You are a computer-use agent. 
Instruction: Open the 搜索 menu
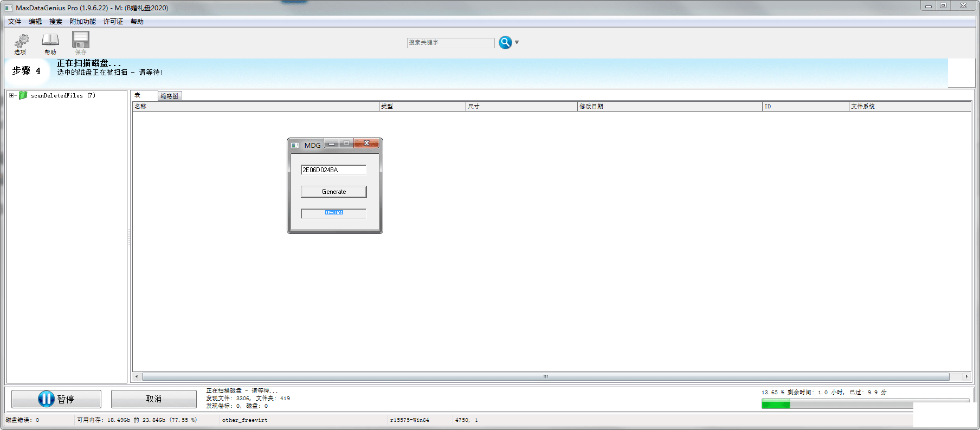click(56, 22)
